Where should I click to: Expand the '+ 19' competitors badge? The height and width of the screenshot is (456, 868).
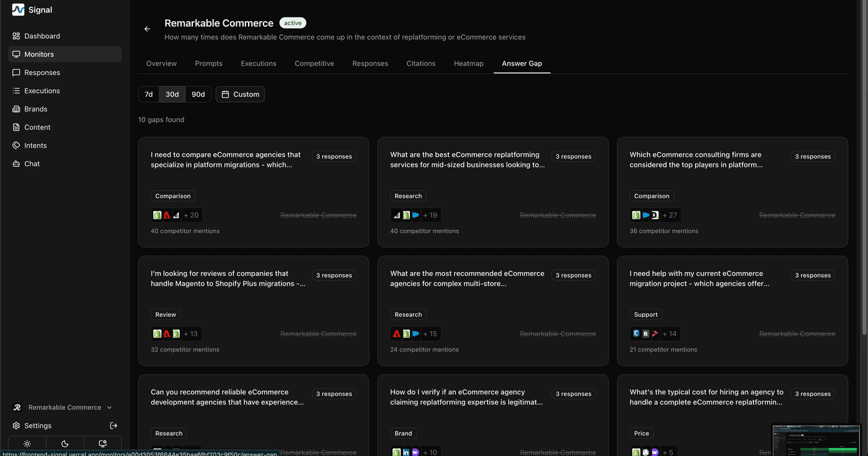pos(430,215)
